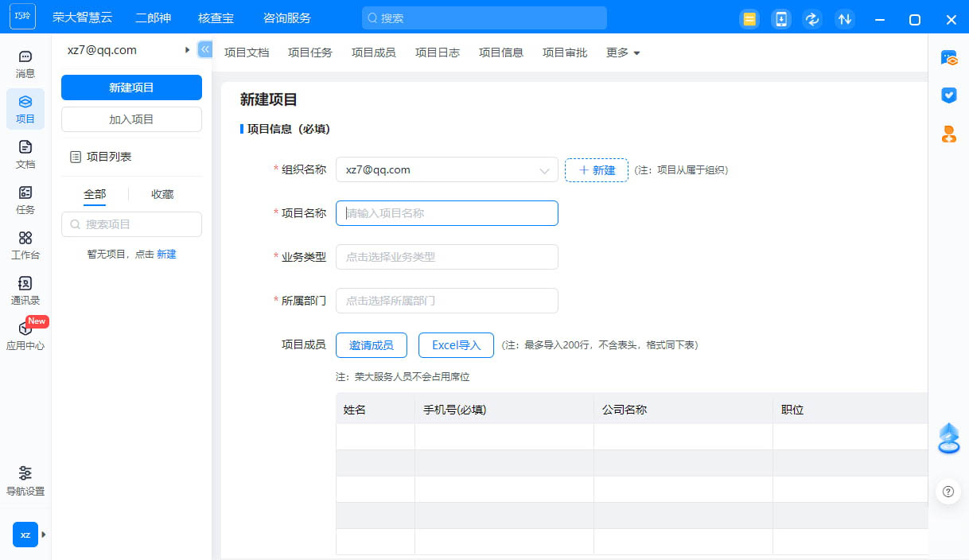
Task: Open the 业务类型 selection field
Action: point(447,257)
